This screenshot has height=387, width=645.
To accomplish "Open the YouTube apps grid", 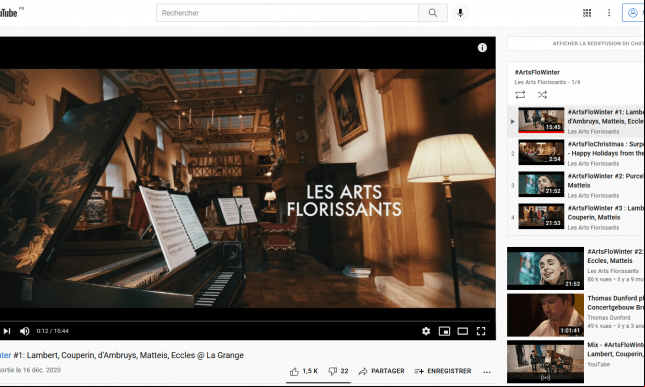I will (587, 13).
